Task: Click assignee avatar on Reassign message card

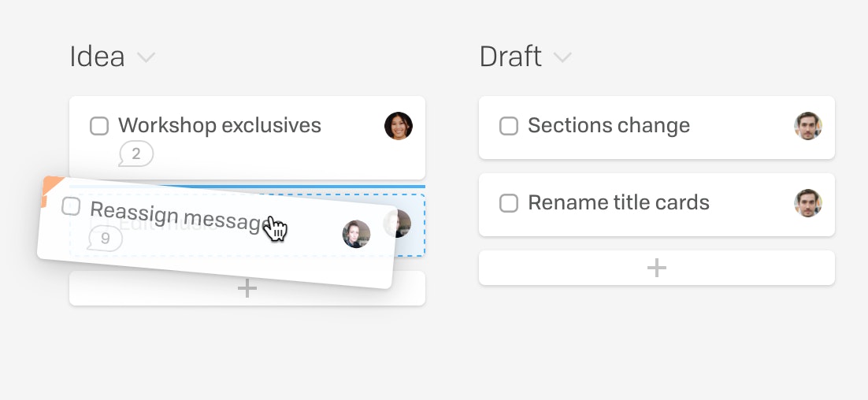Action: [x=356, y=234]
